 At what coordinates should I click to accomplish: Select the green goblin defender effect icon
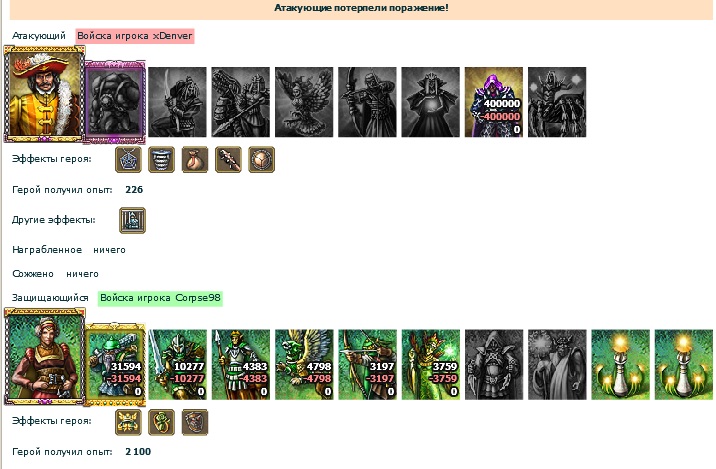click(x=162, y=422)
